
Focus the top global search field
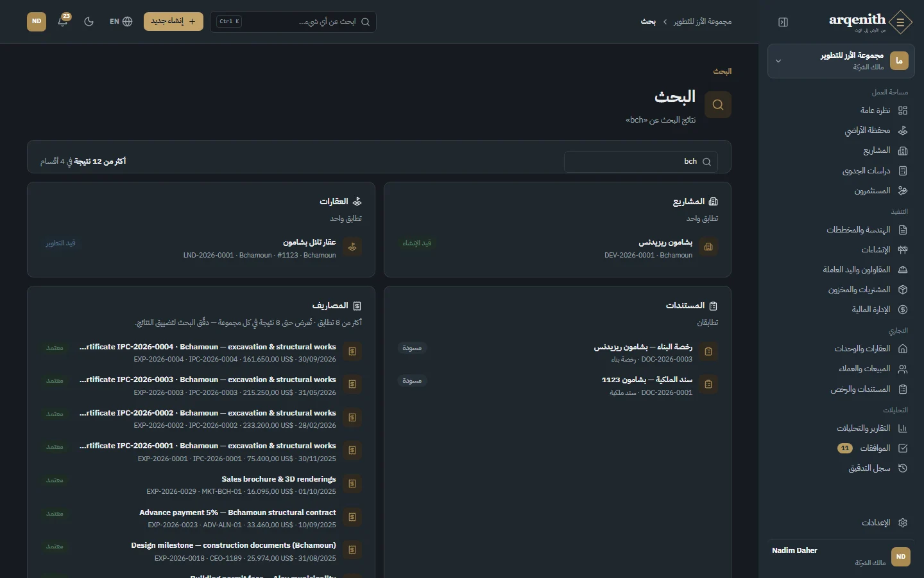click(293, 21)
